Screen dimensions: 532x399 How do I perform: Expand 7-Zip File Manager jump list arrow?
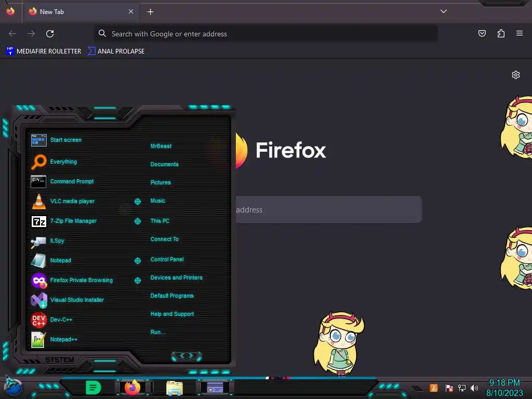(137, 221)
